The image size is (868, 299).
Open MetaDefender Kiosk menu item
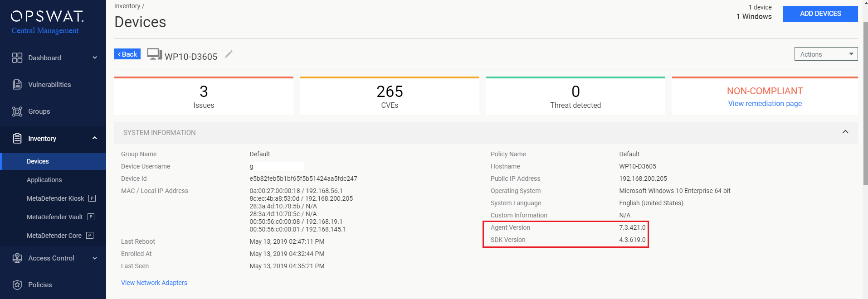tap(55, 198)
